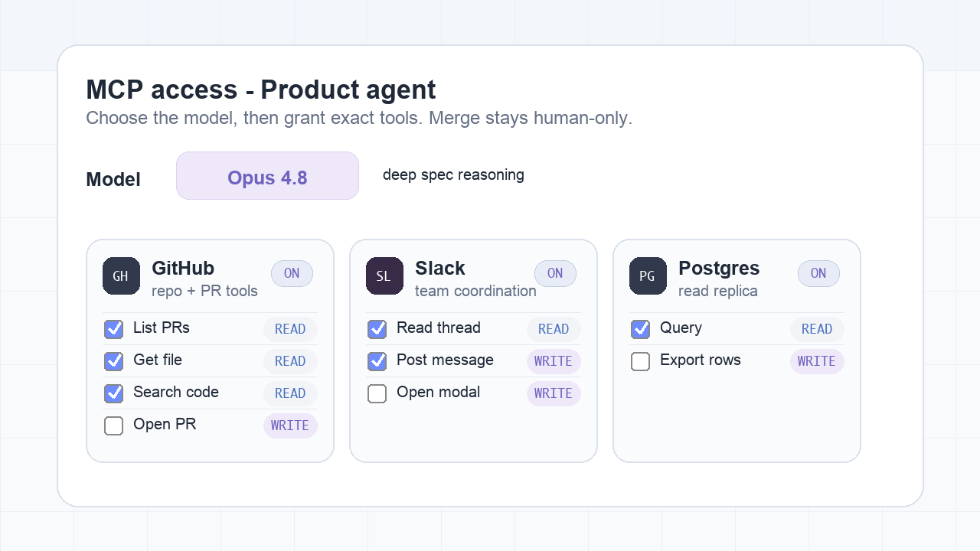Uncheck the List PRs checkbox
Screen dimensions: 980x551
pyautogui.click(x=113, y=329)
